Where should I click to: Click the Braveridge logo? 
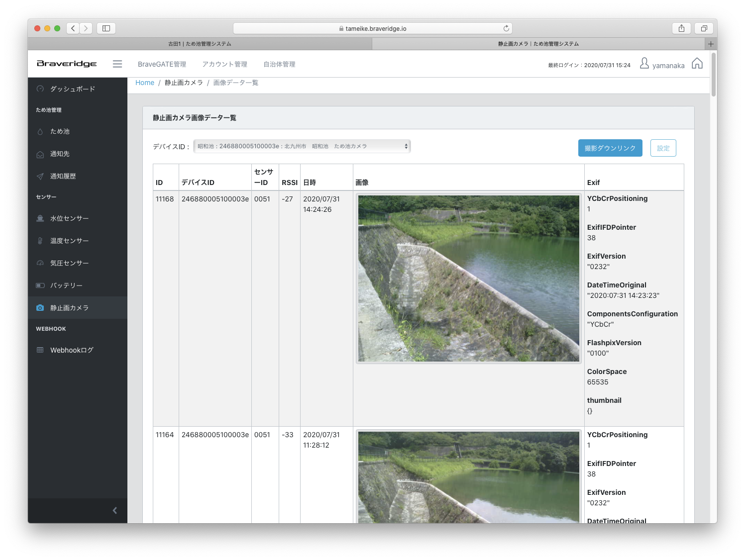click(67, 64)
